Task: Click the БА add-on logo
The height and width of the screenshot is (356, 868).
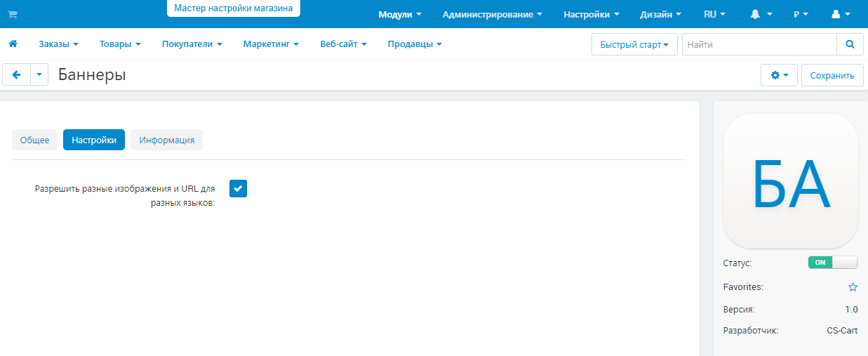Action: [x=791, y=181]
